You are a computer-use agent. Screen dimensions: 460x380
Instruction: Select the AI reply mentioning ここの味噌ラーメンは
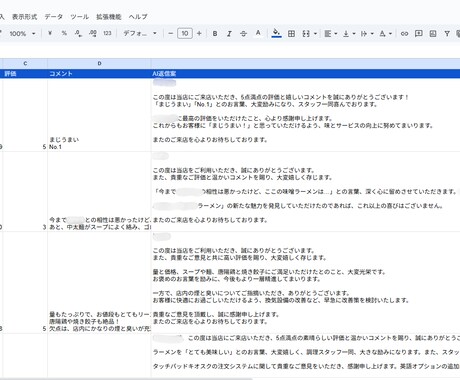click(x=306, y=192)
